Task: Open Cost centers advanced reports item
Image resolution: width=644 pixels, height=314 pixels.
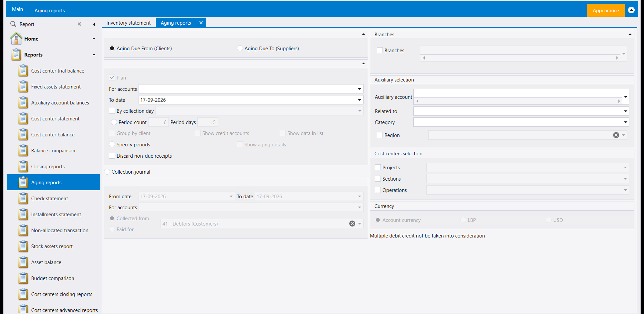Action: (64, 310)
